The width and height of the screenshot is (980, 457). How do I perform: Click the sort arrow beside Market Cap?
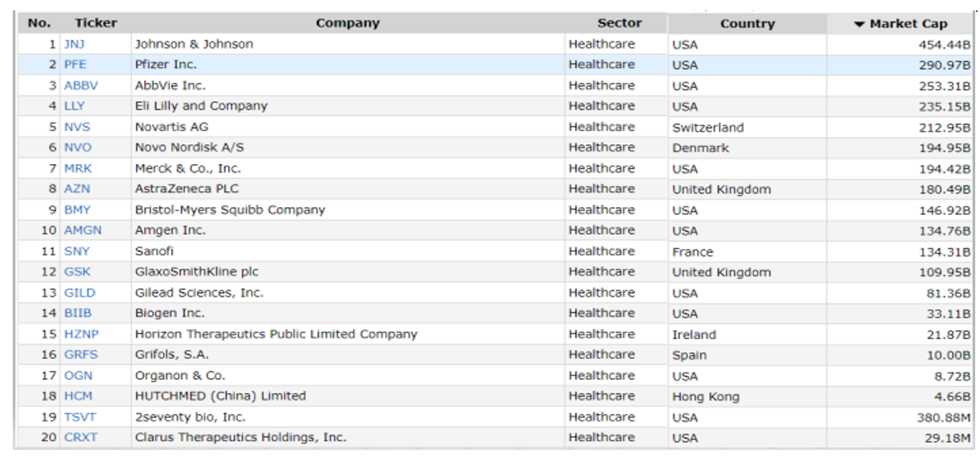[859, 25]
